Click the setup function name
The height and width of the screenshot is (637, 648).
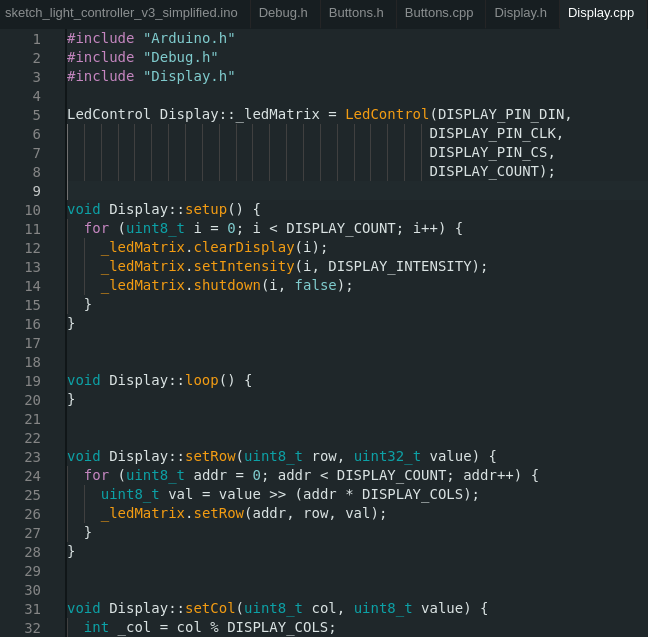(206, 210)
